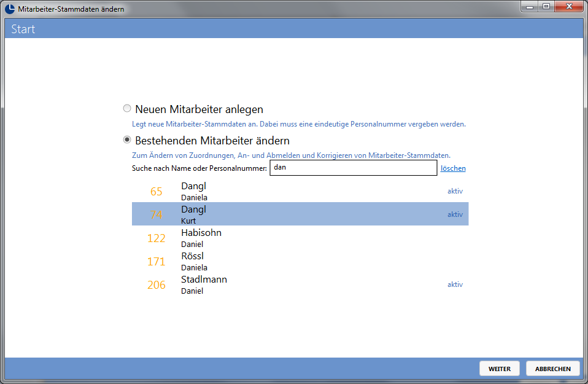Click 'aktiv' status of Dangl Daniela

tap(455, 191)
